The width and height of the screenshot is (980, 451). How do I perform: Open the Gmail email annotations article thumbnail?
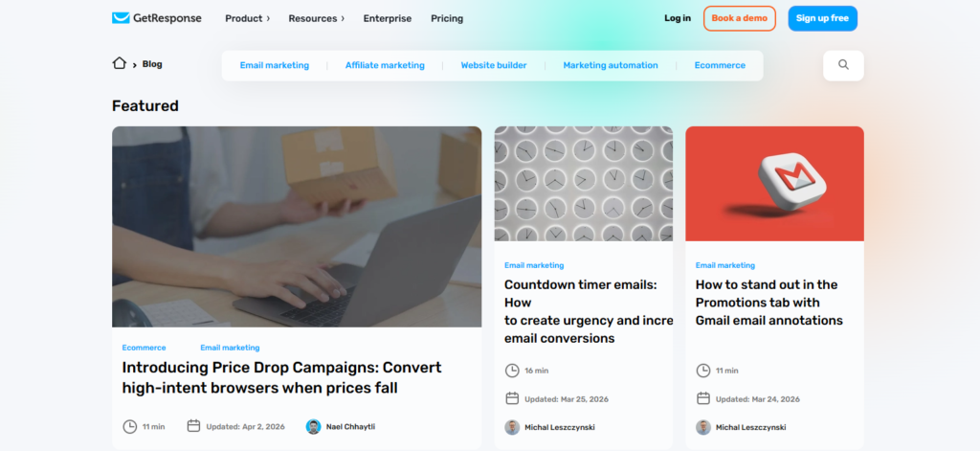click(x=774, y=183)
